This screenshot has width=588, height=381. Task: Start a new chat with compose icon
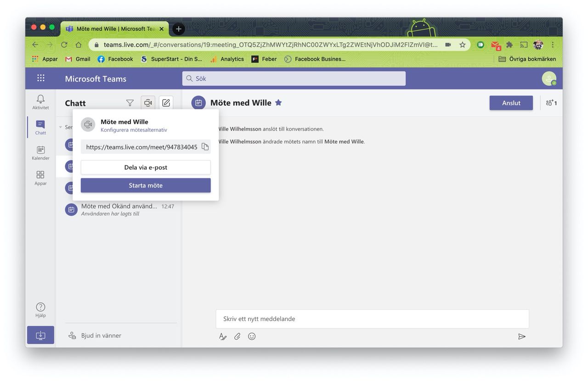point(166,103)
